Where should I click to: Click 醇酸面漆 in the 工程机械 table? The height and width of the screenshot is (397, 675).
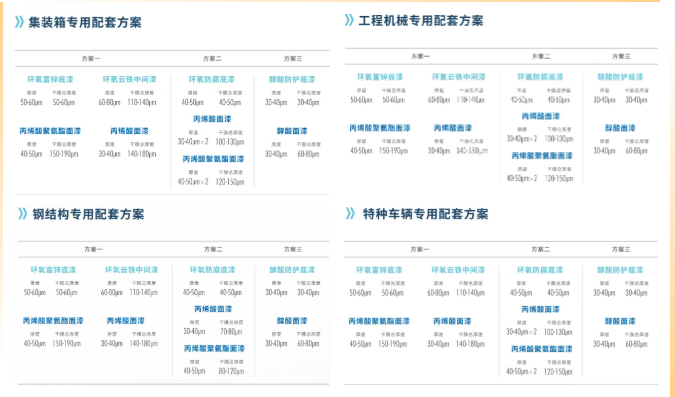(620, 128)
